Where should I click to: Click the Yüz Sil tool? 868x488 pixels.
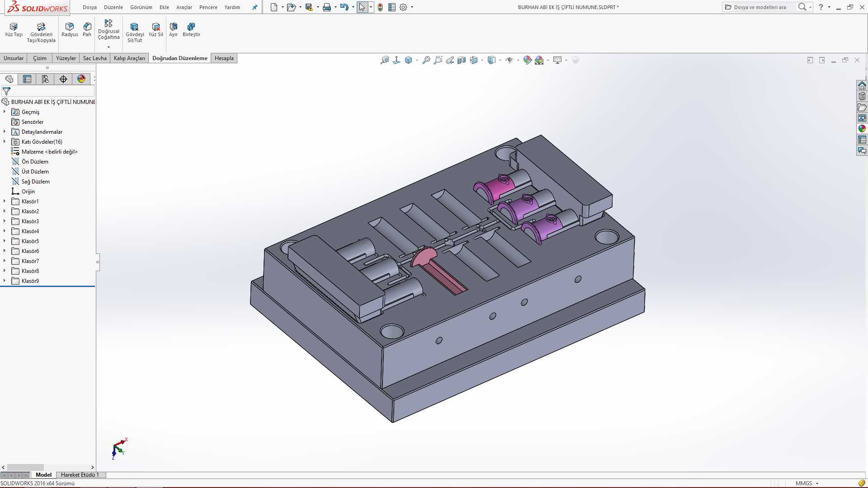coord(156,30)
